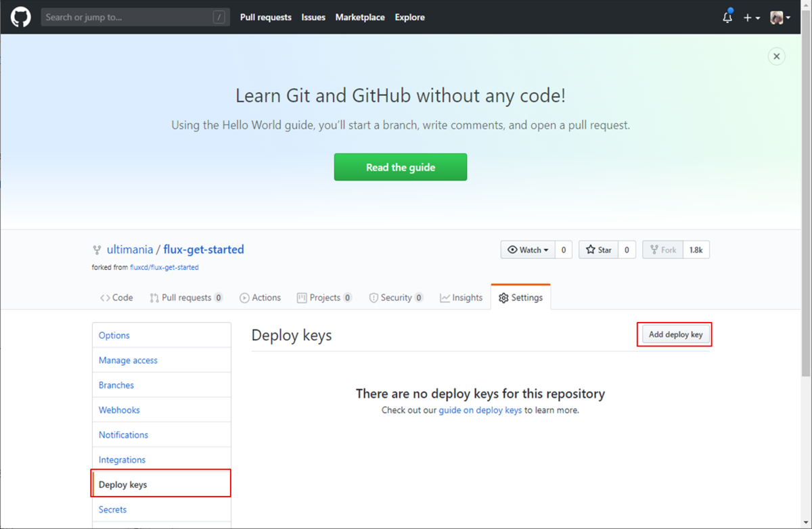Expand the plus create-new dropdown
The height and width of the screenshot is (529, 812).
(752, 18)
